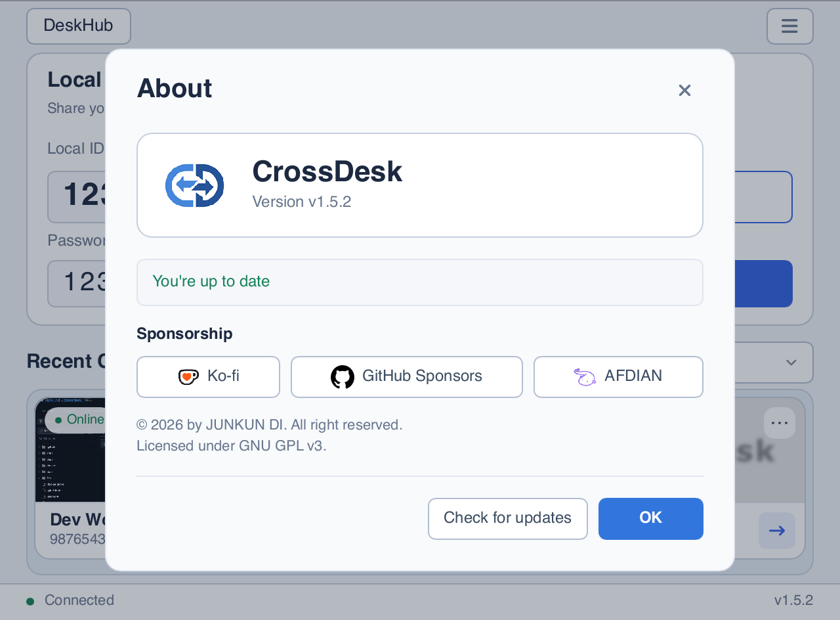Click the blue connect button behind the dialog
Image resolution: width=840 pixels, height=620 pixels.
(763, 284)
